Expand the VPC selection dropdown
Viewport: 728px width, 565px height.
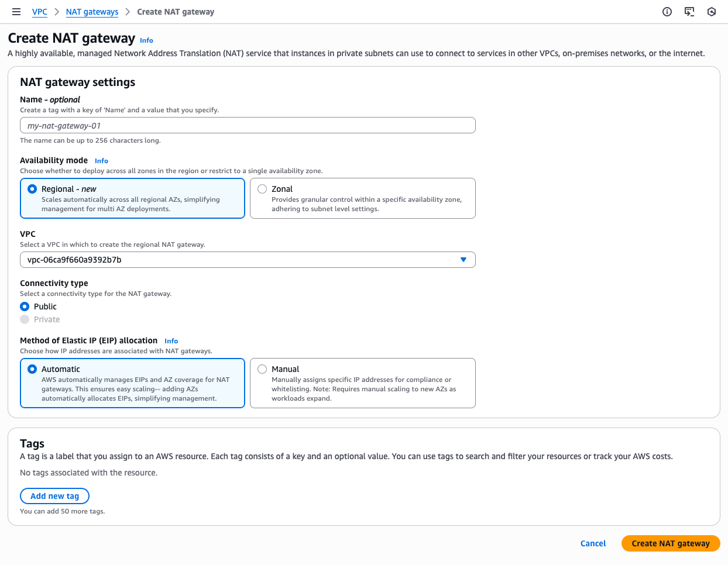click(247, 260)
